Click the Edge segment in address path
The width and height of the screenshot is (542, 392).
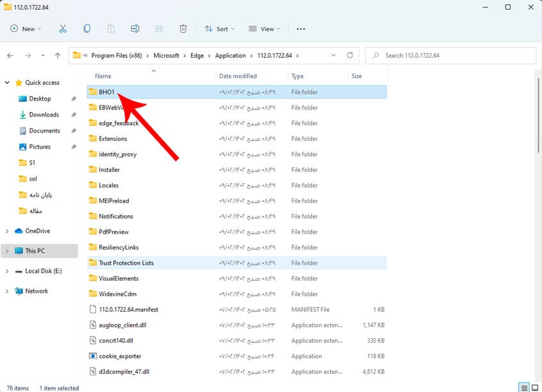click(197, 56)
